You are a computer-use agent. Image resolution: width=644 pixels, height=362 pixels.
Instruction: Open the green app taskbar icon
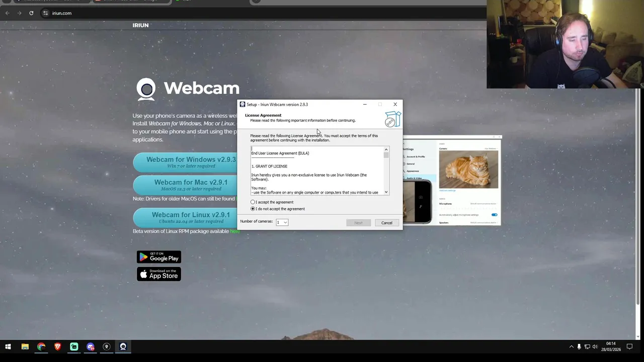(x=74, y=346)
